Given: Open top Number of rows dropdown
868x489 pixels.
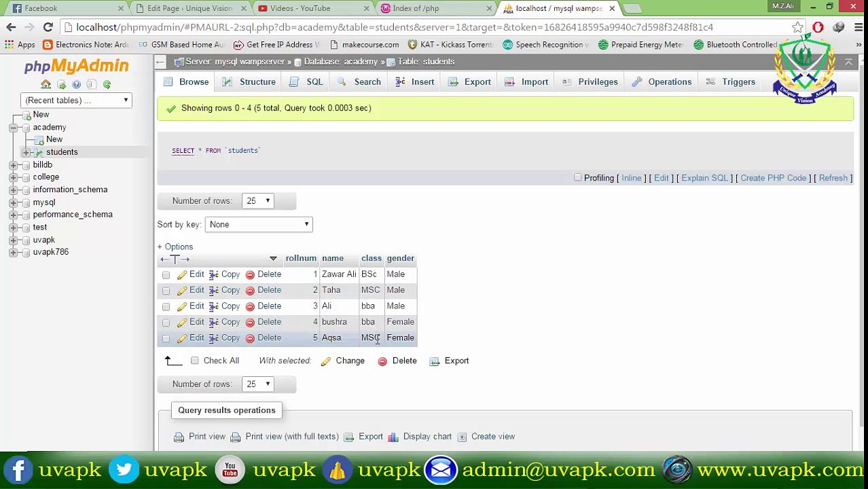Looking at the screenshot, I should click(x=257, y=201).
